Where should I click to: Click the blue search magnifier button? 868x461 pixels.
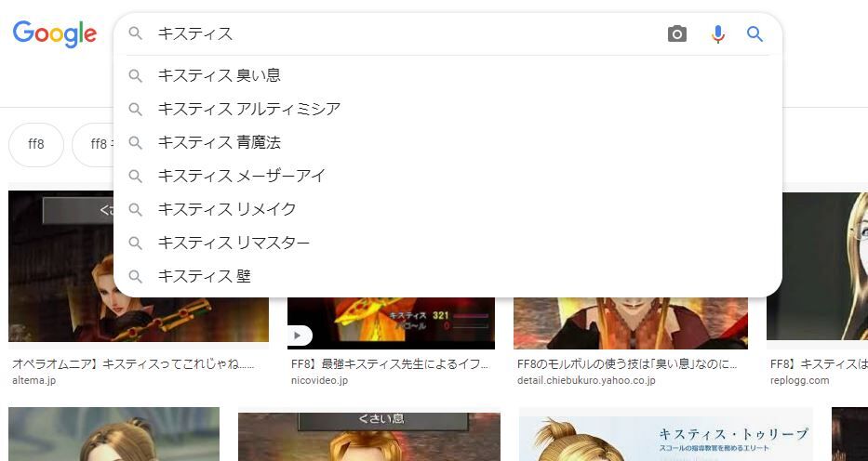tap(754, 34)
